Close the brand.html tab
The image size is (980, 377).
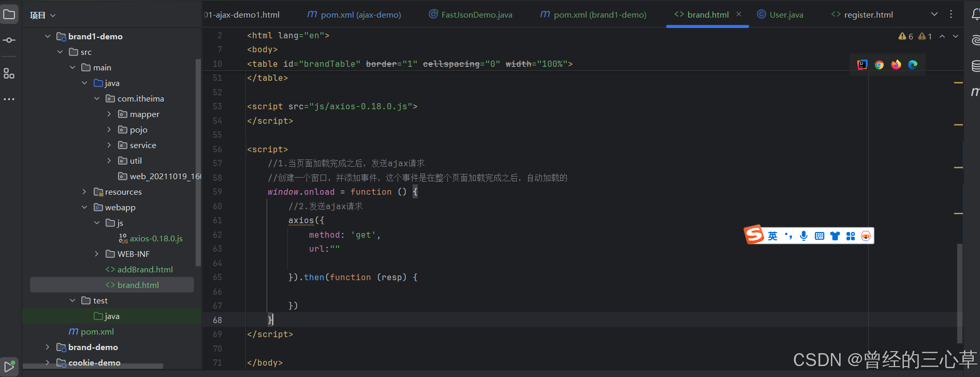[x=739, y=14]
